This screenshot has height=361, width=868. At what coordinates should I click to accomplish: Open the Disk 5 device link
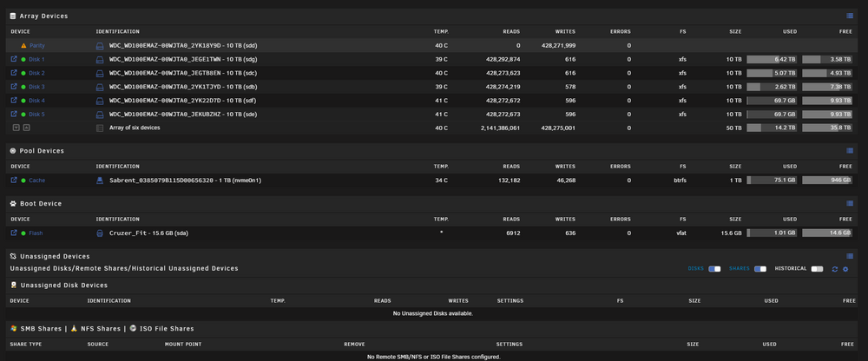[36, 114]
